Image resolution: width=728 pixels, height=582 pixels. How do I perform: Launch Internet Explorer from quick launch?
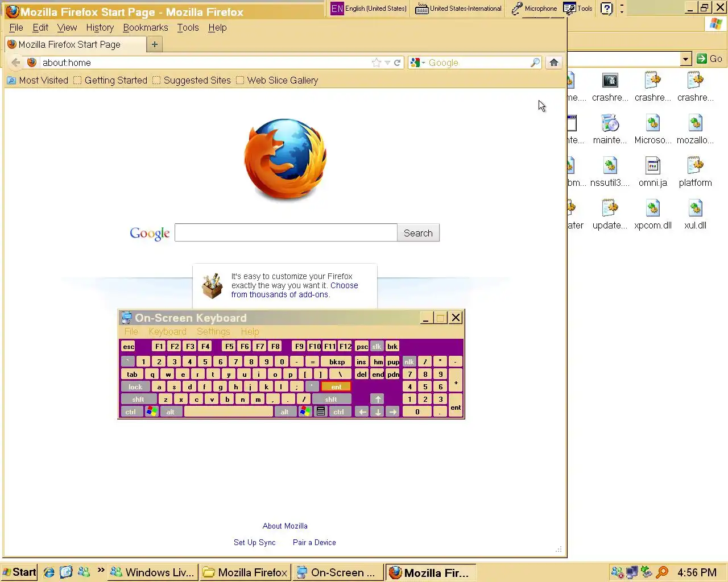(x=49, y=572)
